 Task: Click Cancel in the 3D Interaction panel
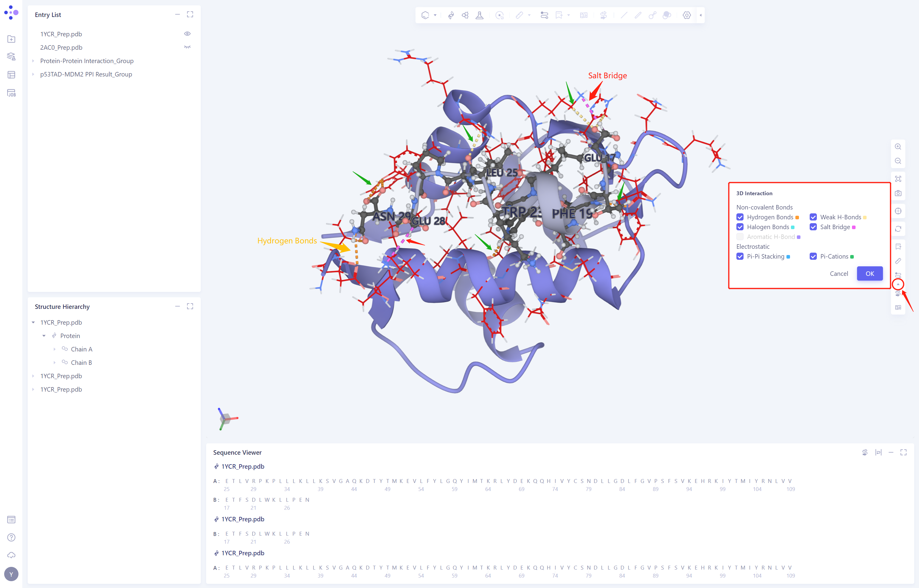(x=839, y=273)
